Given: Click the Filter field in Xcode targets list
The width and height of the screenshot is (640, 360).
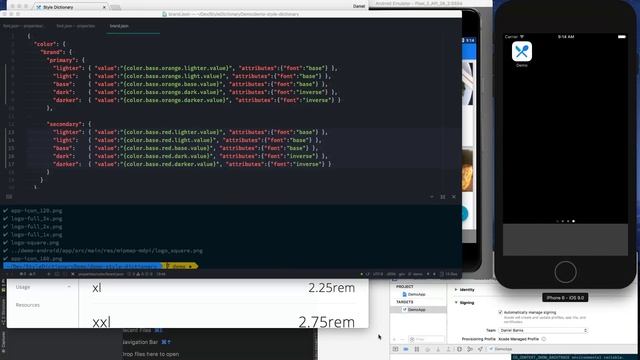Looking at the screenshot, I should [x=427, y=339].
